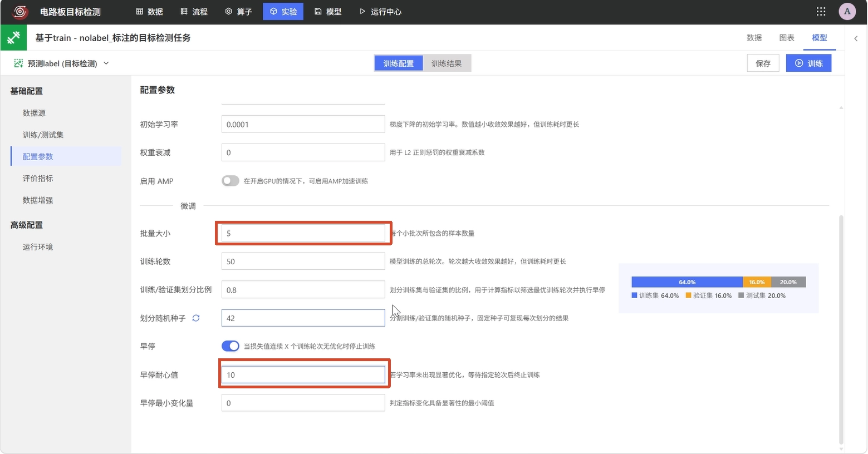Click the refresh icon beside 划分随机种子

[196, 318]
